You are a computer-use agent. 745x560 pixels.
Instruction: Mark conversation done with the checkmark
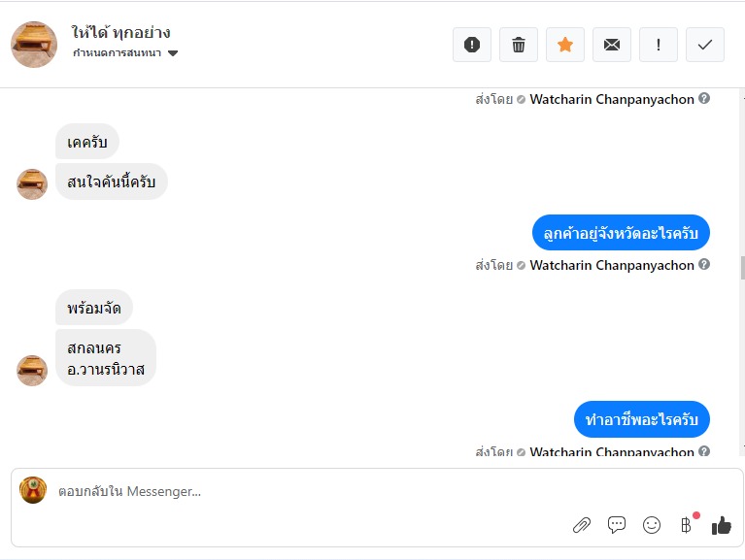coord(705,45)
